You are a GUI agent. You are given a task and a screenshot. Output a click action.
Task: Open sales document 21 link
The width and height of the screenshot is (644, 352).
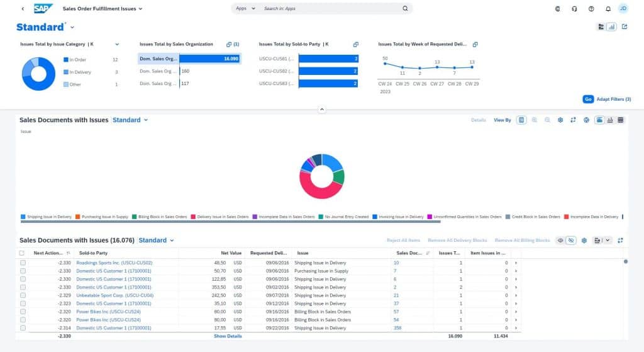tap(396, 295)
